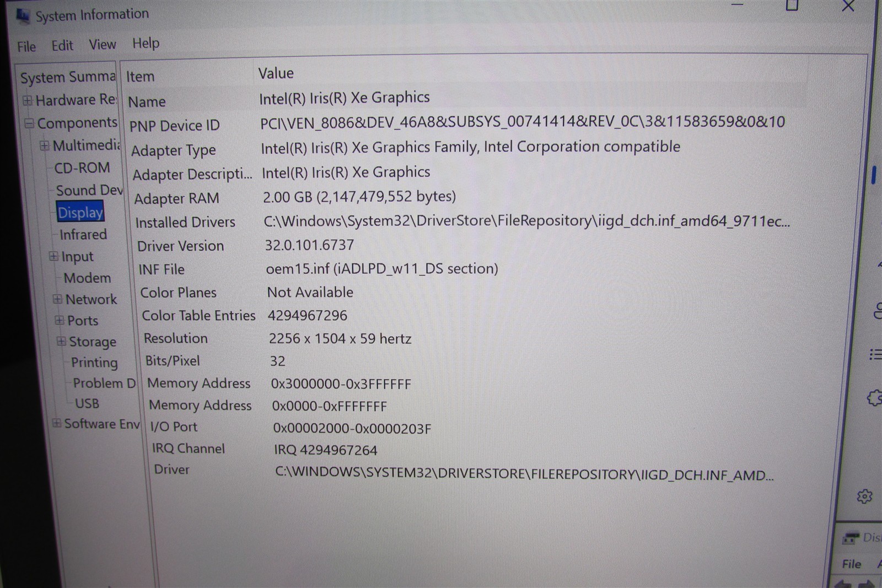The image size is (882, 588).
Task: Open the File menu
Action: (x=26, y=46)
